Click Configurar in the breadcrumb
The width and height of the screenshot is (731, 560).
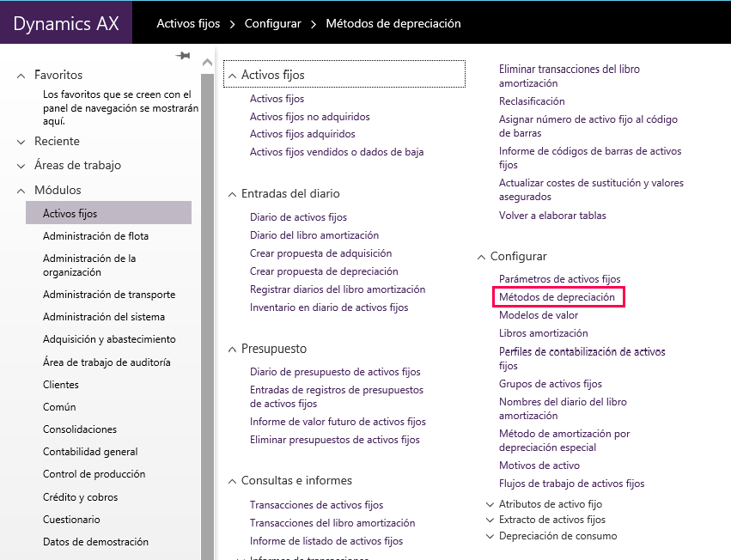pos(272,24)
